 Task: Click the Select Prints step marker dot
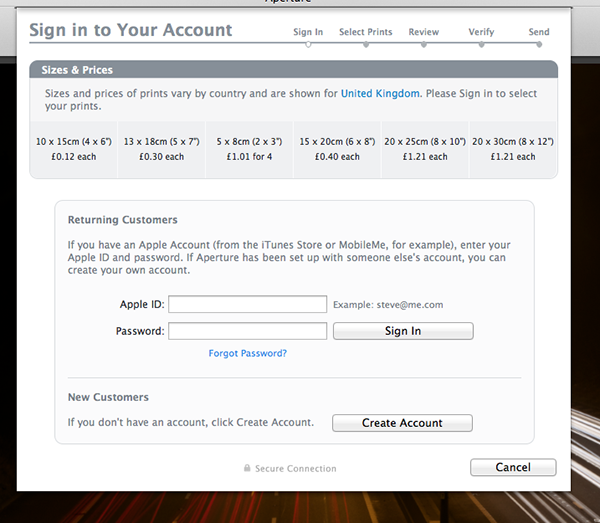point(366,44)
